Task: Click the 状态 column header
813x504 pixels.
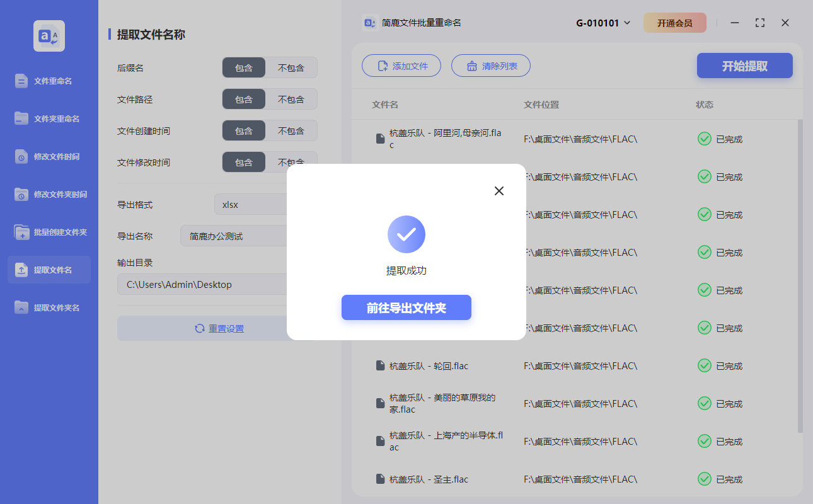Action: coord(705,105)
